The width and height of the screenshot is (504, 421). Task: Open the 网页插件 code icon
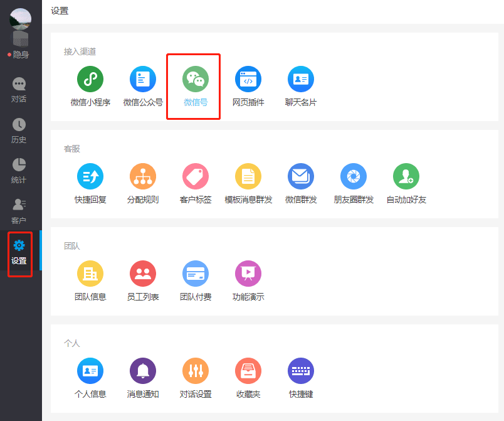point(248,79)
